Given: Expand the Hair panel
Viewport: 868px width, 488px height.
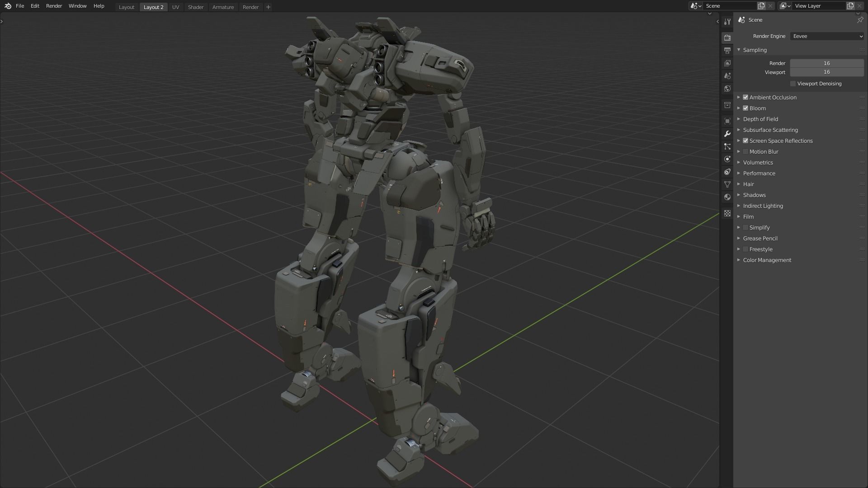Looking at the screenshot, I should (x=739, y=184).
